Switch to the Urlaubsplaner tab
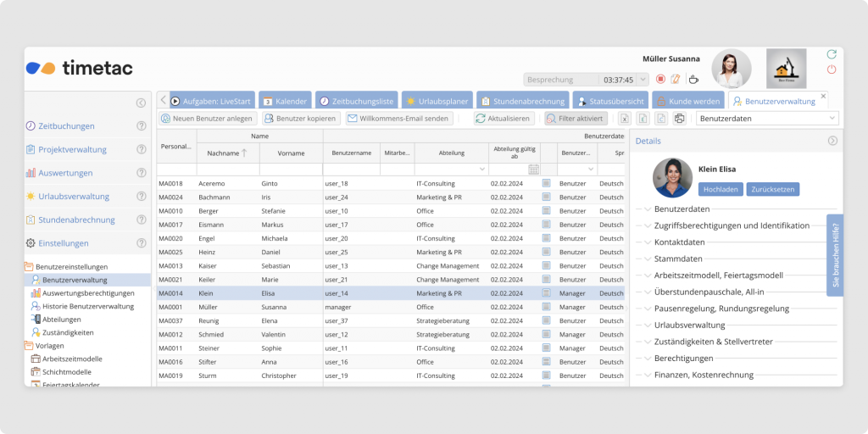868x434 pixels. [436, 101]
